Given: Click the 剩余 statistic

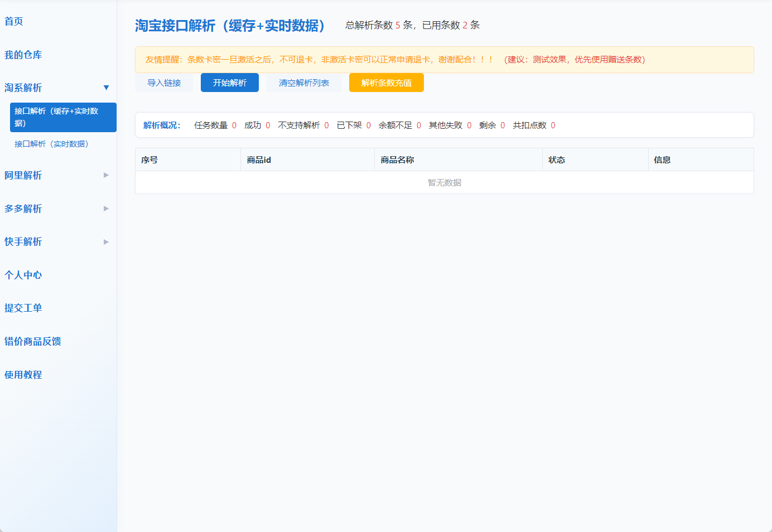Looking at the screenshot, I should [492, 125].
